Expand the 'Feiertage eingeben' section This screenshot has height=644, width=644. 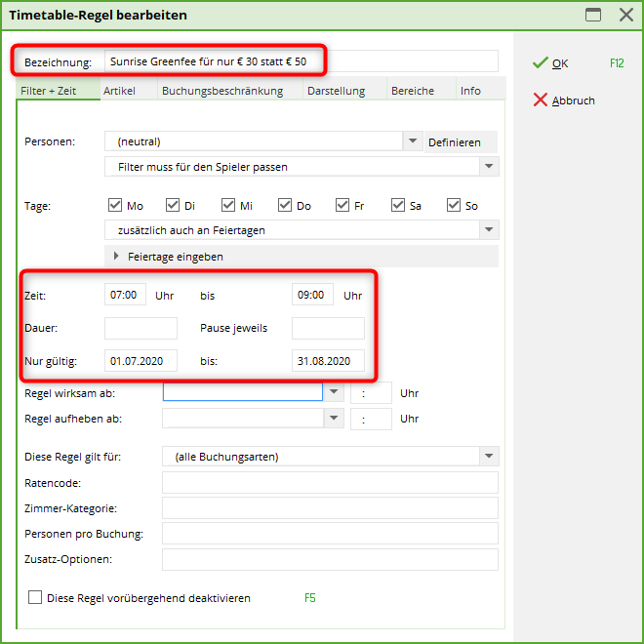click(x=118, y=257)
